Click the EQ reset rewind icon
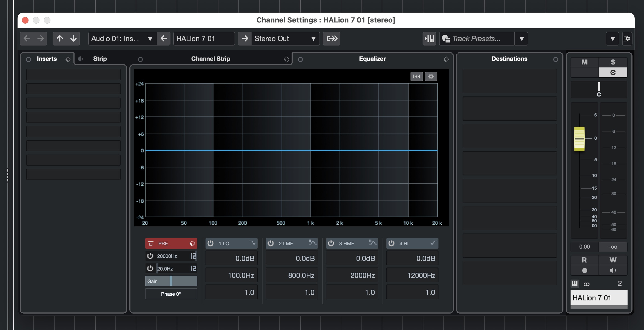 click(417, 76)
